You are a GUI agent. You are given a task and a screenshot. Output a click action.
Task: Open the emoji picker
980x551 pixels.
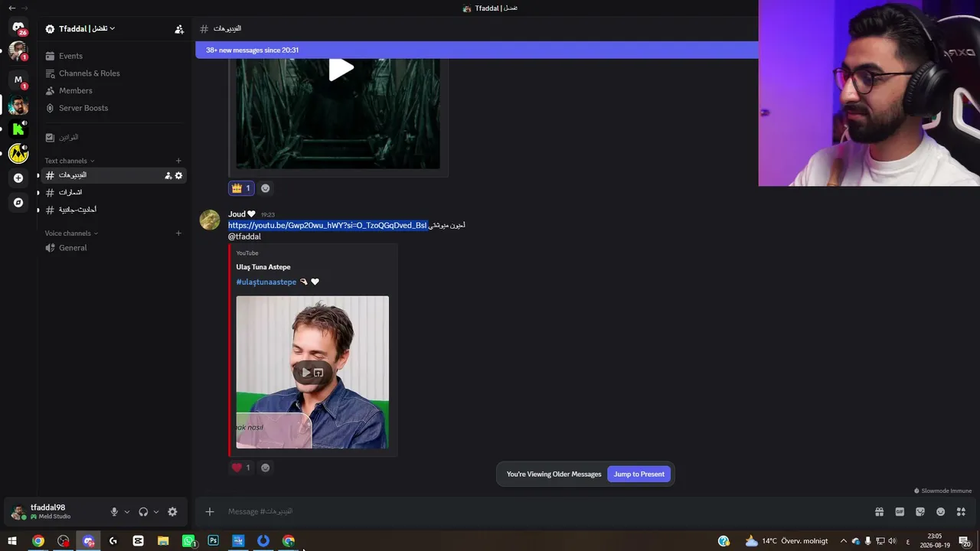pos(940,512)
